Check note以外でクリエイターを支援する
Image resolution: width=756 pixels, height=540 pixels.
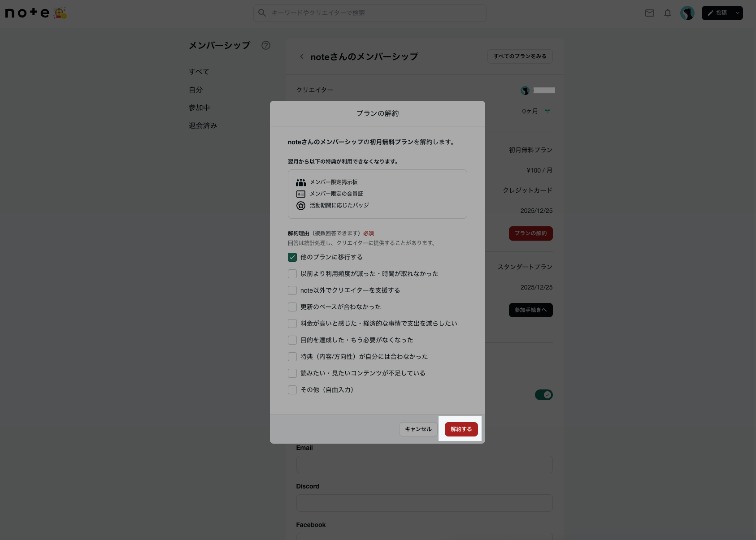(292, 290)
